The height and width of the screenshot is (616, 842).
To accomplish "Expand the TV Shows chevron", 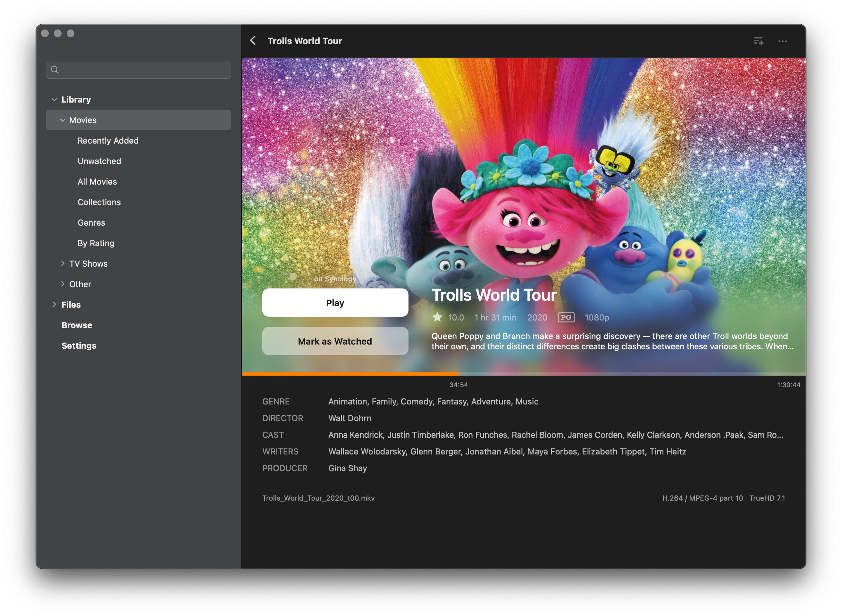I will click(63, 263).
